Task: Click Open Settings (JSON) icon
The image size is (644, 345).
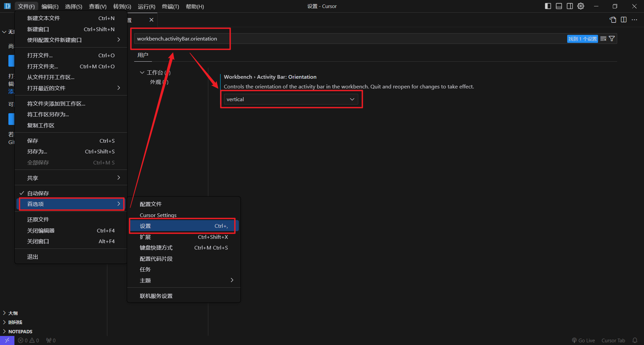Action: [x=613, y=20]
